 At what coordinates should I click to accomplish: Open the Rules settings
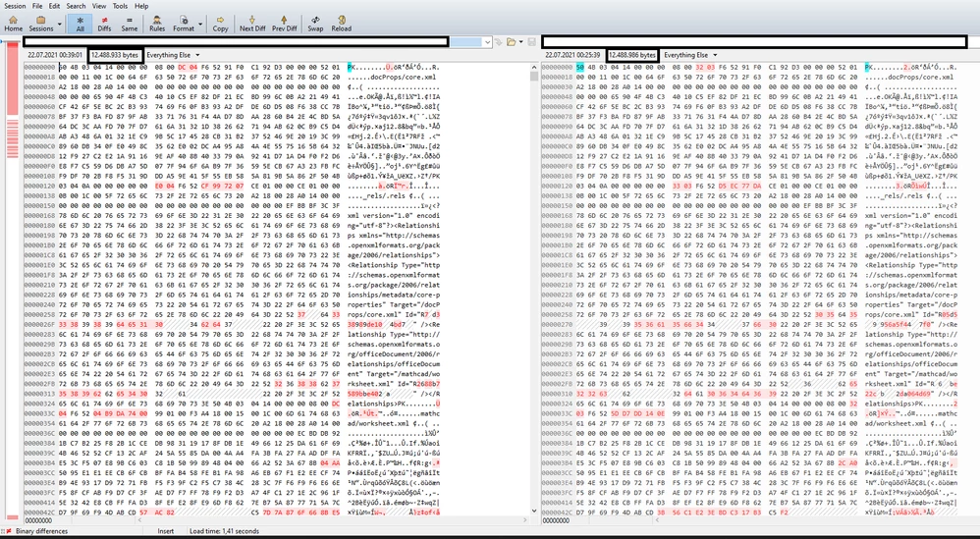(157, 24)
